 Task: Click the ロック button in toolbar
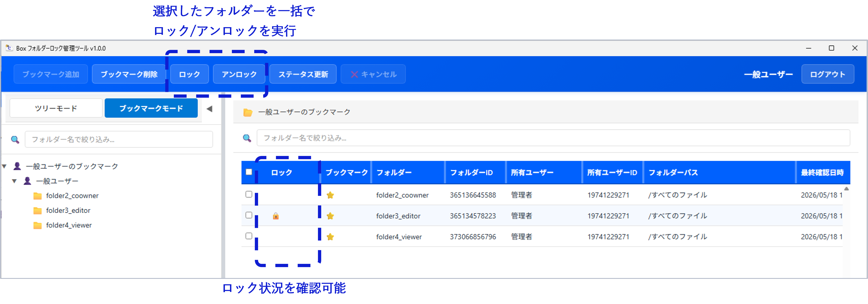189,74
